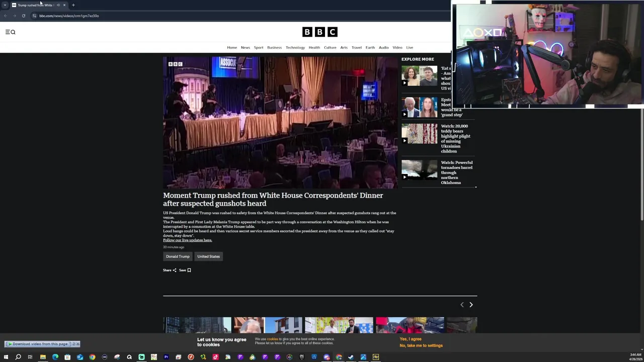
Task: Open Sport section in BBC navigation
Action: pyautogui.click(x=259, y=48)
